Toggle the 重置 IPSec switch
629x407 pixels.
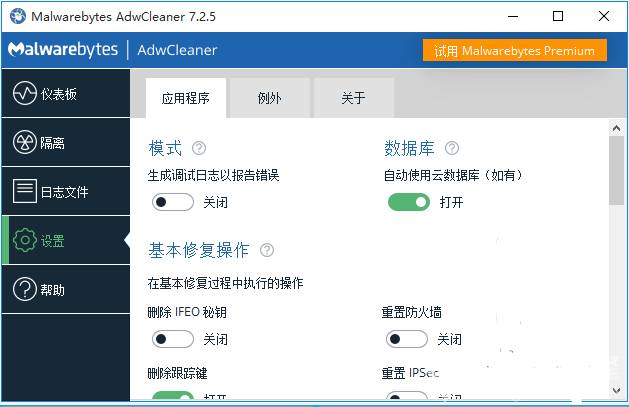407,395
